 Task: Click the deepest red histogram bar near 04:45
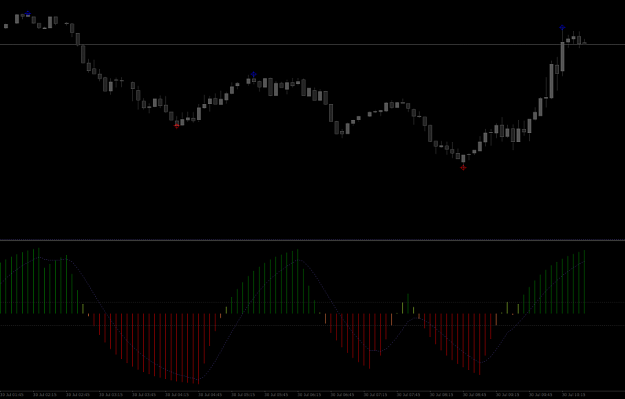[x=199, y=349]
